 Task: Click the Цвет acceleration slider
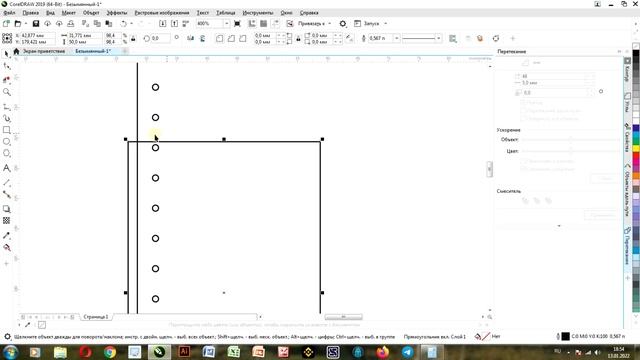(571, 151)
